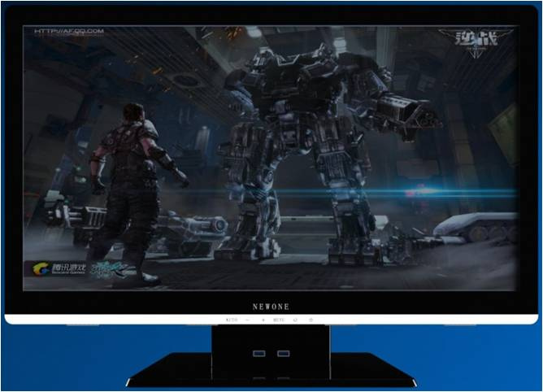Screen dimensions: 543x392
Task: Click the power icon on monitor bezel
Action: click(x=311, y=320)
